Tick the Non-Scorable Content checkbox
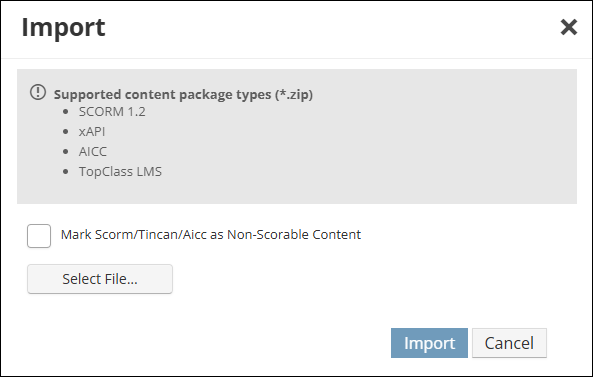The height and width of the screenshot is (377, 593). point(39,236)
